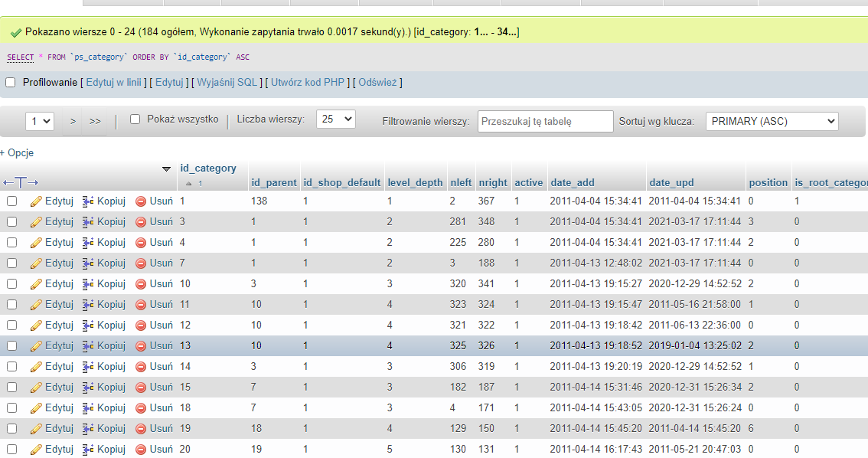Viewport: 868px width, 458px height.
Task: Click the Usuń delete icon for row 19
Action: pos(141,429)
